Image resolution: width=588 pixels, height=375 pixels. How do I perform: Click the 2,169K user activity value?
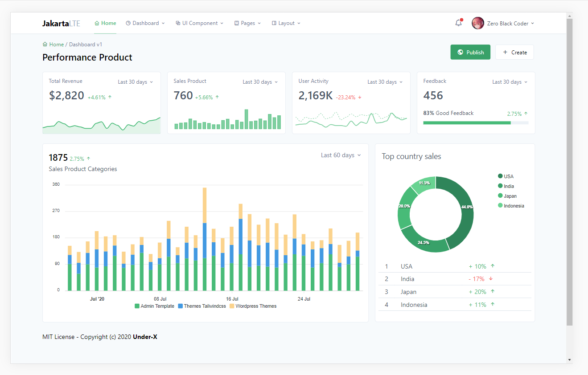pyautogui.click(x=316, y=95)
